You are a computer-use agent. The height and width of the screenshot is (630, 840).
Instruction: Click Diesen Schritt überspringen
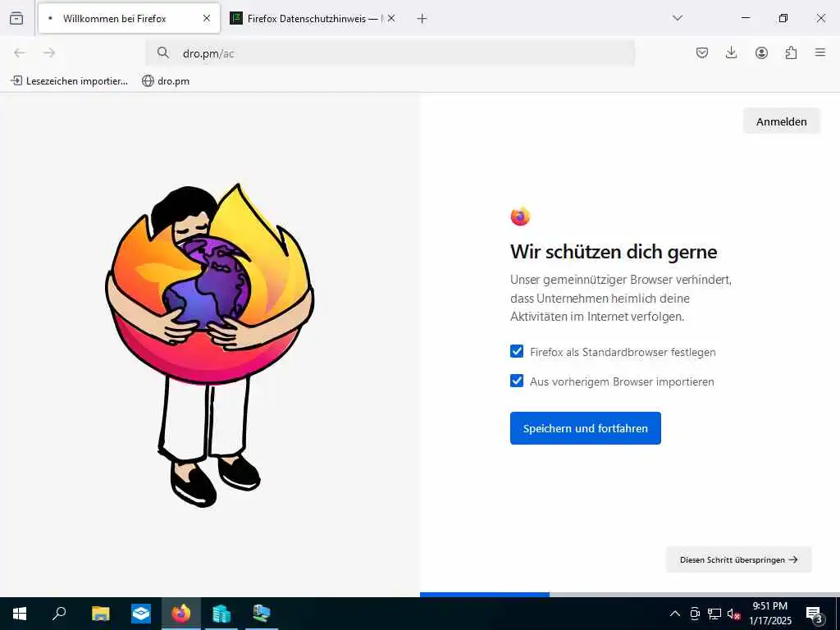pos(739,559)
